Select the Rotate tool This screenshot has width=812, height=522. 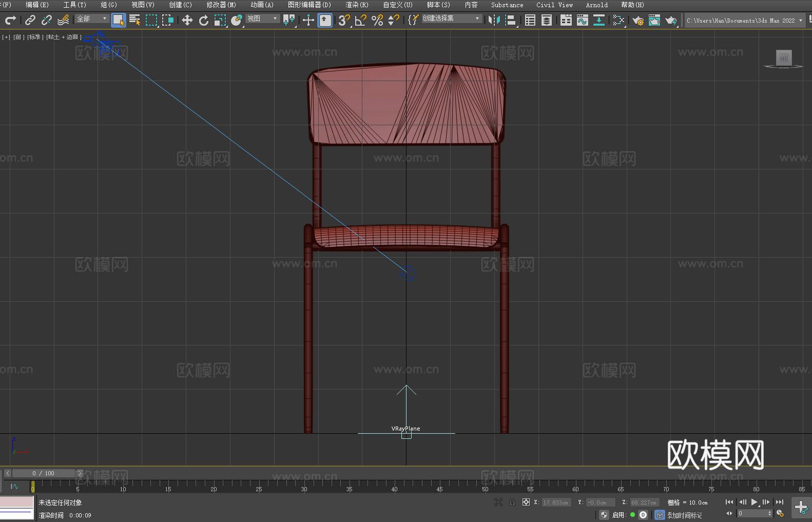pos(204,20)
